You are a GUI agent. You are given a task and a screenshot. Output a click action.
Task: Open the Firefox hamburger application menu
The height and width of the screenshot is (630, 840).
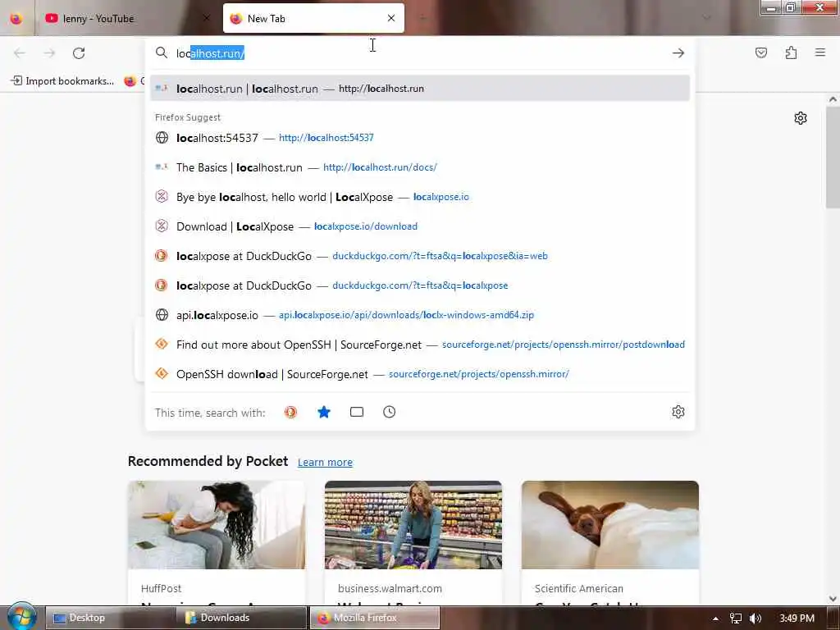820,52
